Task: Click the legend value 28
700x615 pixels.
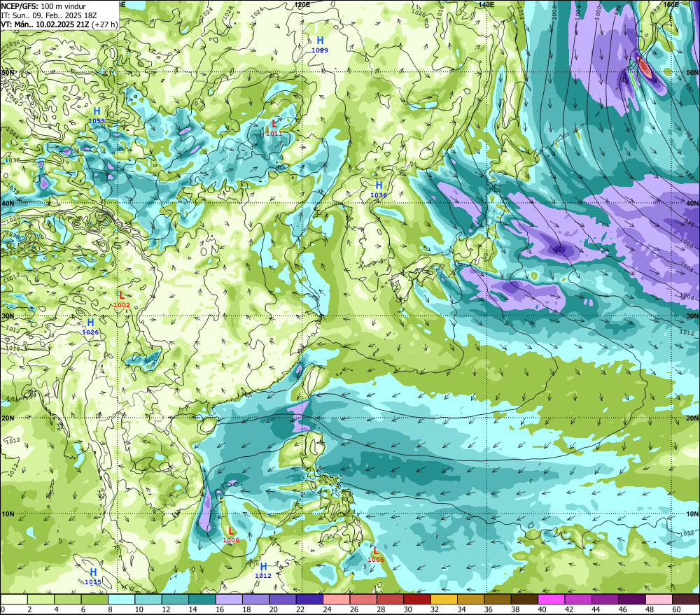Action: [x=381, y=609]
